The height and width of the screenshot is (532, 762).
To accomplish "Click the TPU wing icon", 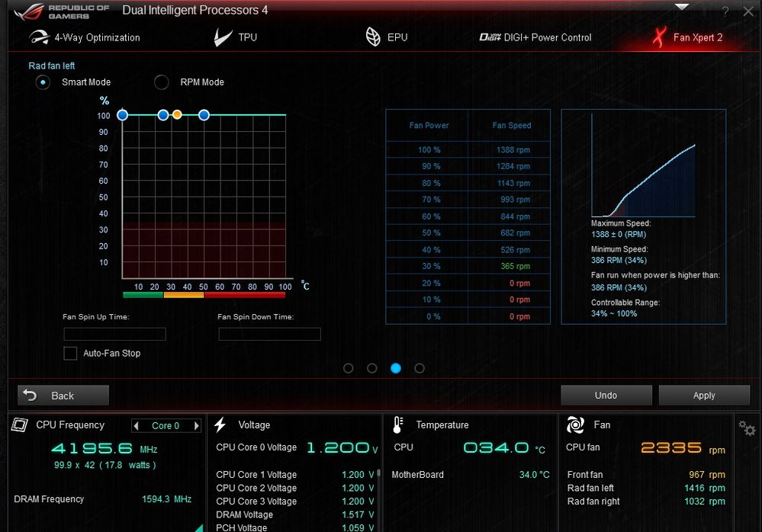I will pos(223,37).
